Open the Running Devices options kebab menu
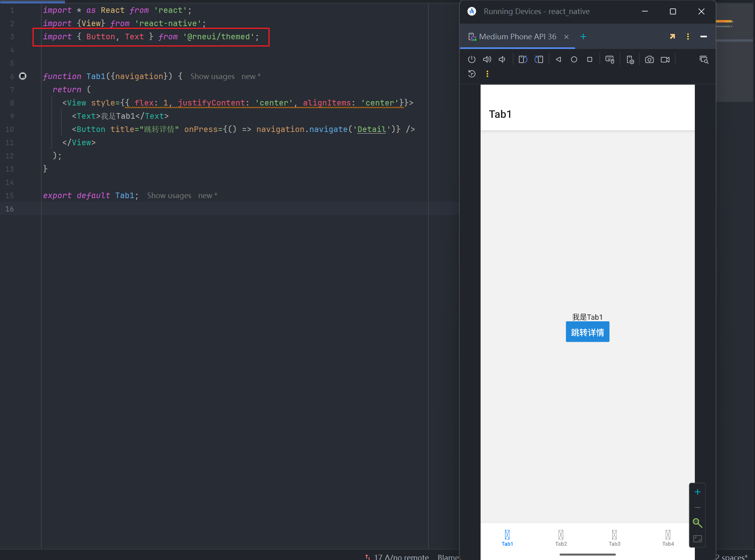The image size is (755, 560). tap(688, 37)
